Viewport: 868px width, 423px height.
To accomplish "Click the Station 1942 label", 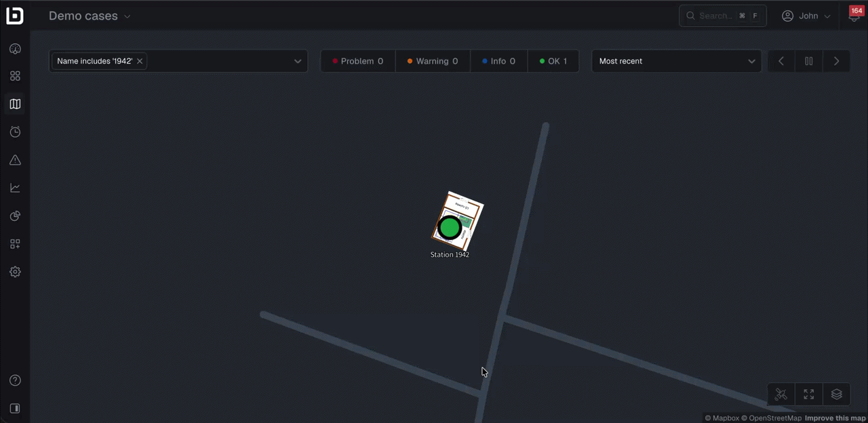I will click(x=450, y=255).
